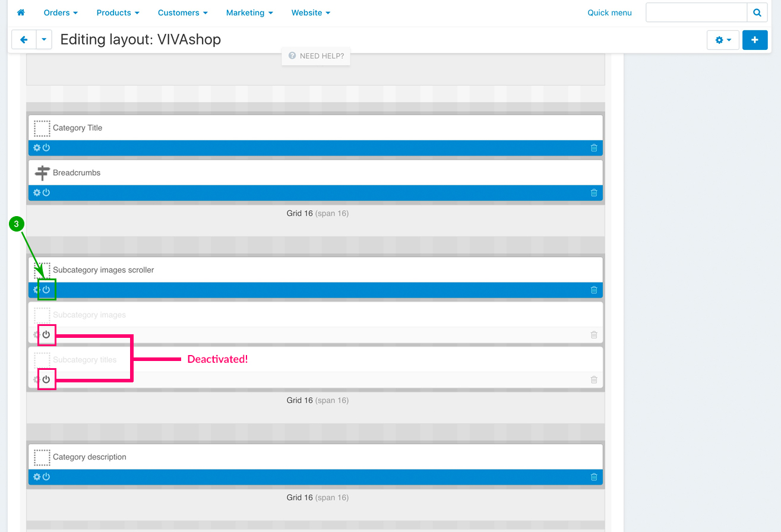Click the blue plus add button
The width and height of the screenshot is (781, 532).
click(755, 40)
